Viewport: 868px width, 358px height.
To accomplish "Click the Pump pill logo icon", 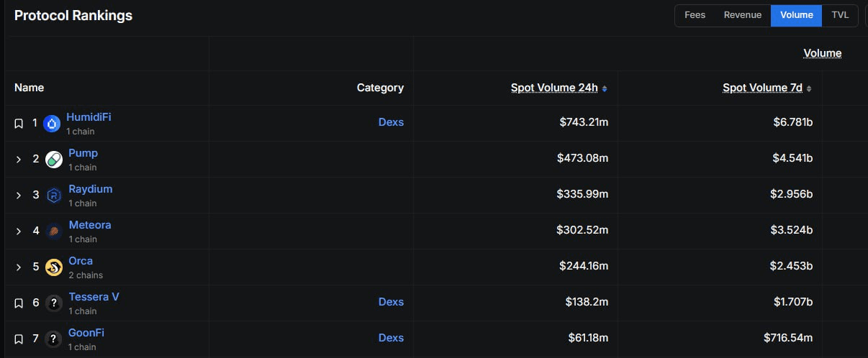I will pyautogui.click(x=54, y=160).
